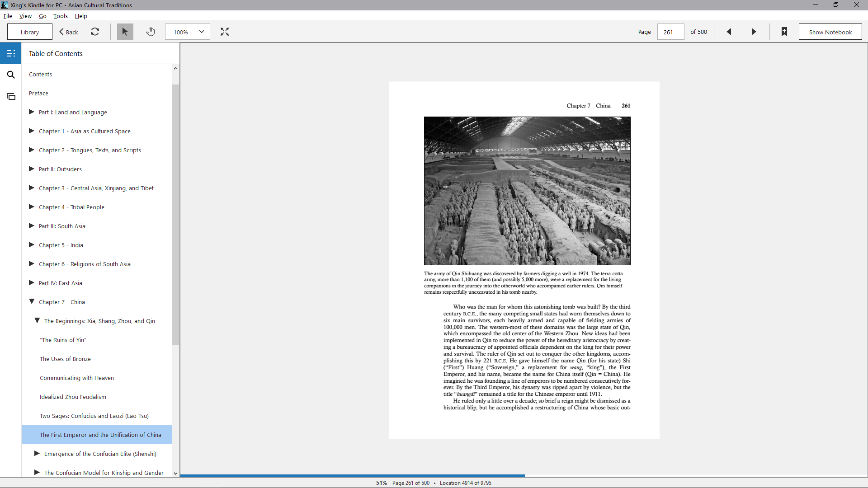Expand Chapter 2 - Tongues, Texts, and Scripts
Screen dimensions: 868x488
coord(32,150)
